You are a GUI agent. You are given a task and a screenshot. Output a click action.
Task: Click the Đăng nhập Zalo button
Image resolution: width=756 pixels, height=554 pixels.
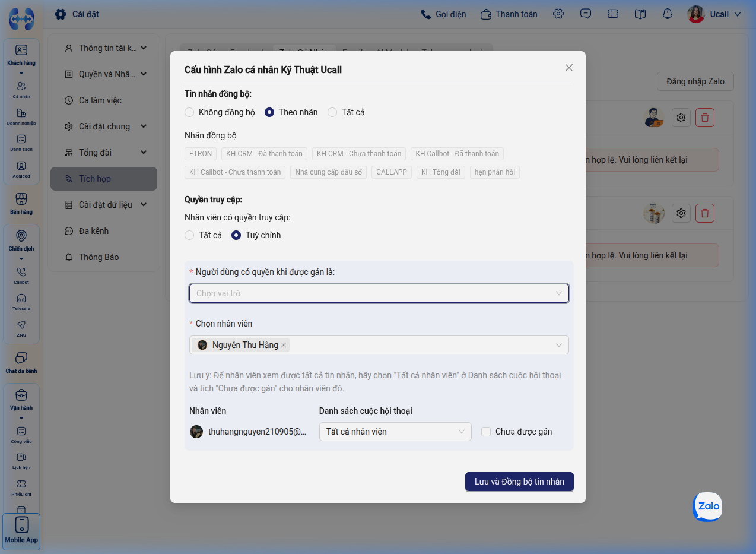click(695, 81)
